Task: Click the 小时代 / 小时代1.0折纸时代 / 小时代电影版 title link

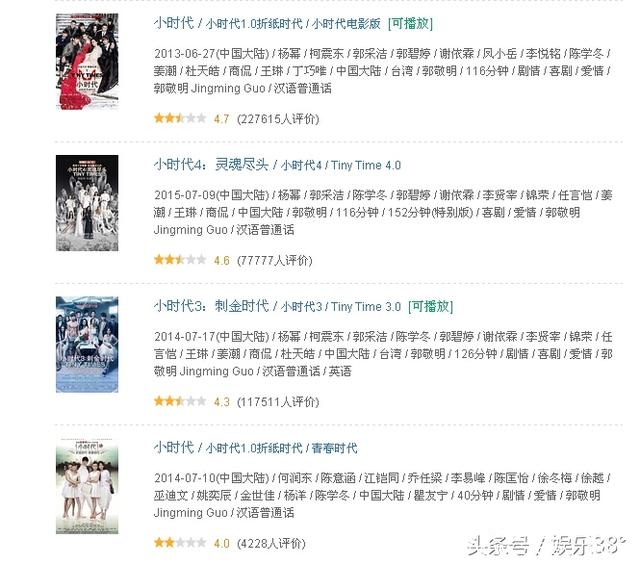Action: (267, 23)
